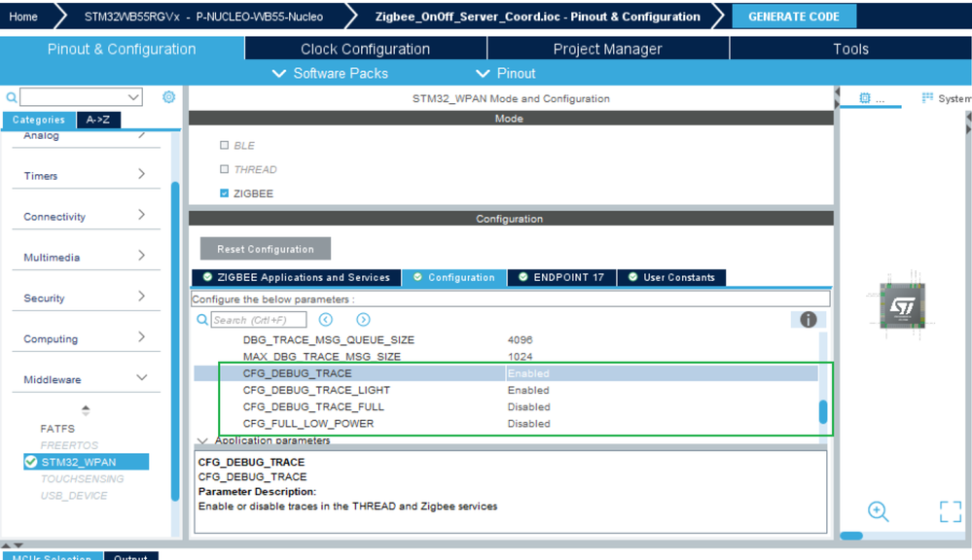Click the MAX_DBG_TRACE_MSG_SIZE value 1024

click(x=520, y=357)
